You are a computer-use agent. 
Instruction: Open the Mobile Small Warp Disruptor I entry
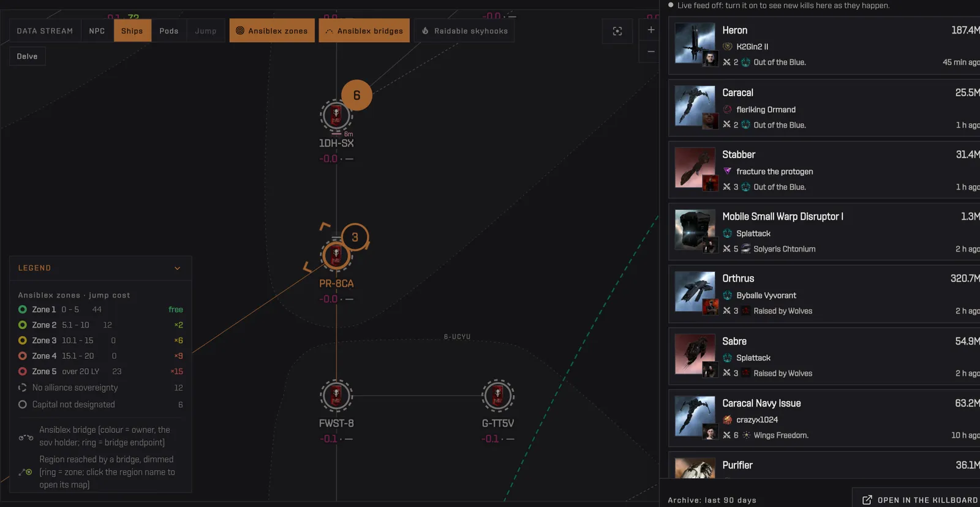[824, 232]
